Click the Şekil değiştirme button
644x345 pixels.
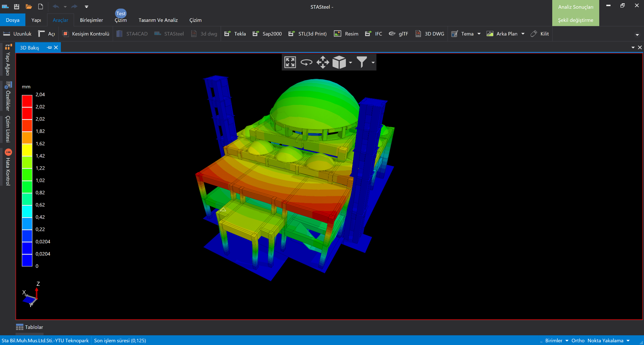point(575,20)
